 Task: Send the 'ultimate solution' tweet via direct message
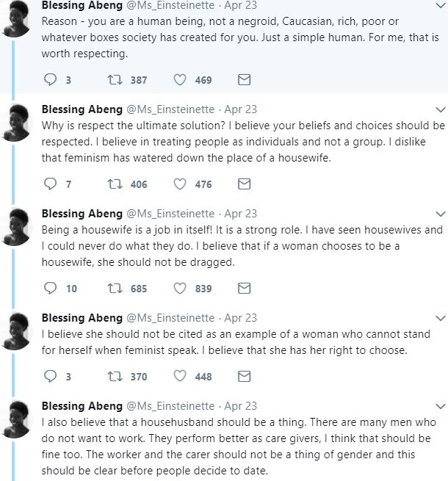245,184
